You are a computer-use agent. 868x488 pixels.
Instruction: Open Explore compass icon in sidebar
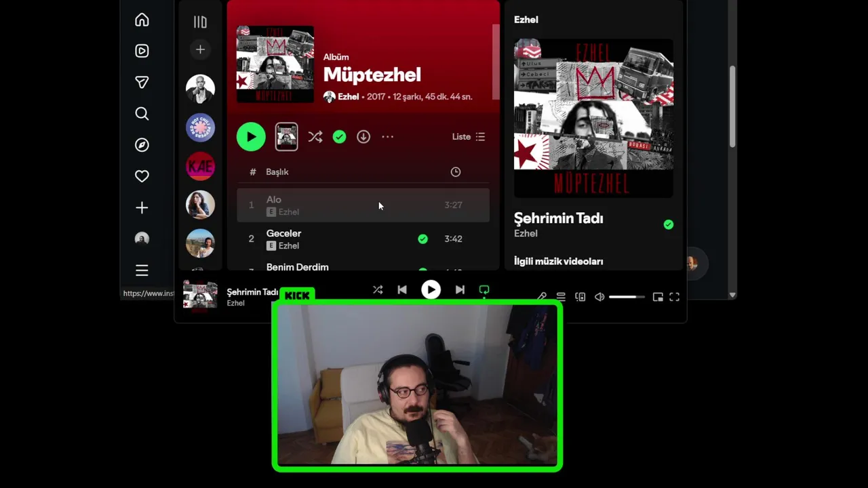(142, 145)
